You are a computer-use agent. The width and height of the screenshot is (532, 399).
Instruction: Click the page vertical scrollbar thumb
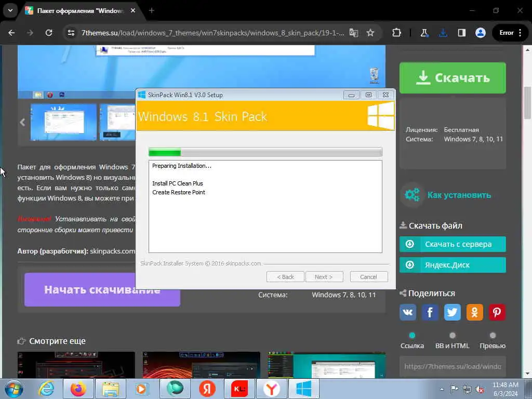527,103
